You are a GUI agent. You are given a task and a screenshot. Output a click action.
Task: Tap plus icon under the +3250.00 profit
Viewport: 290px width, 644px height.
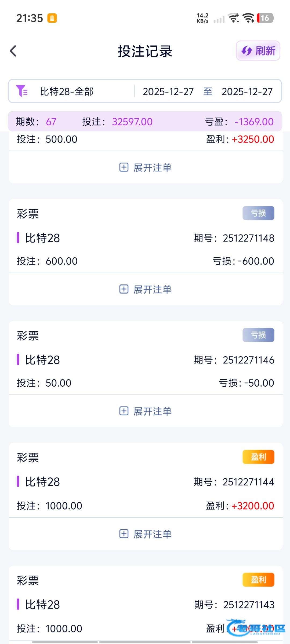124,167
